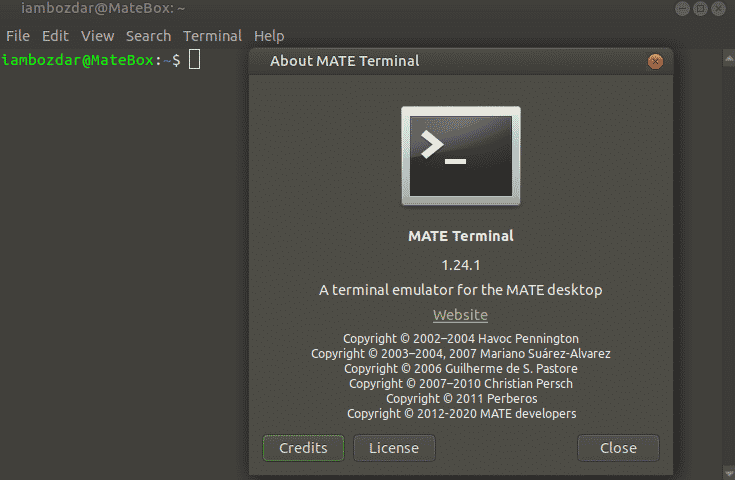Viewport: 735px width, 480px height.
Task: Click the Mariano Suárez-Alvarez copyright line
Action: (x=461, y=353)
